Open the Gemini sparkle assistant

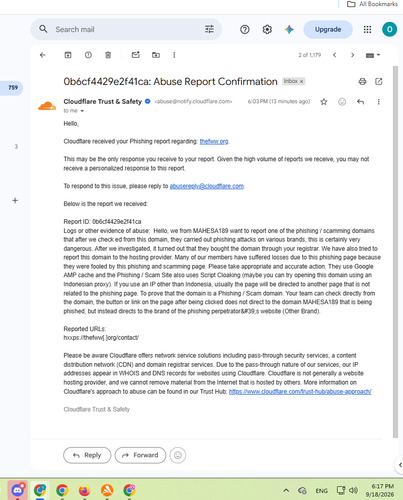tap(289, 30)
